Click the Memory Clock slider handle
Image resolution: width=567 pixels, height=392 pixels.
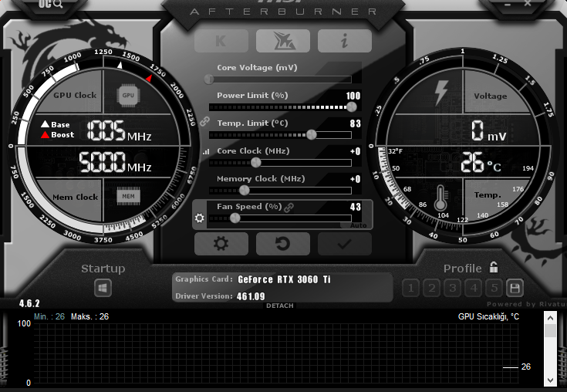pyautogui.click(x=245, y=191)
